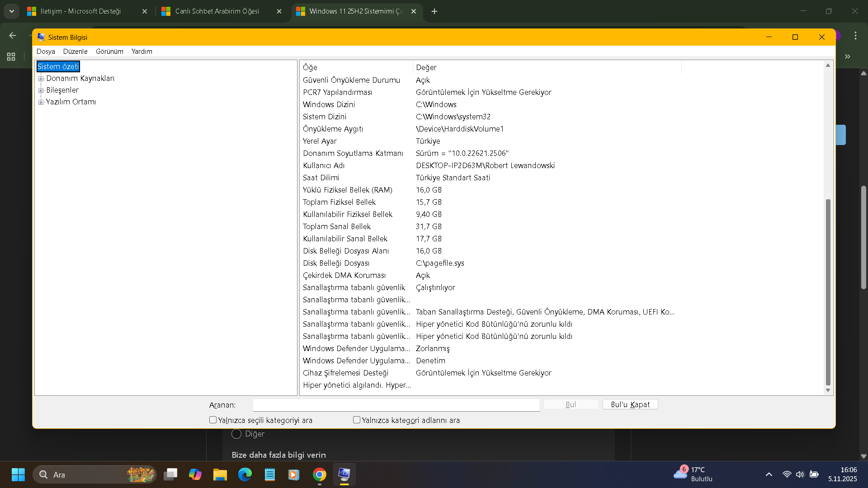The width and height of the screenshot is (868, 488).
Task: Click the Windows Start button
Action: 18,474
